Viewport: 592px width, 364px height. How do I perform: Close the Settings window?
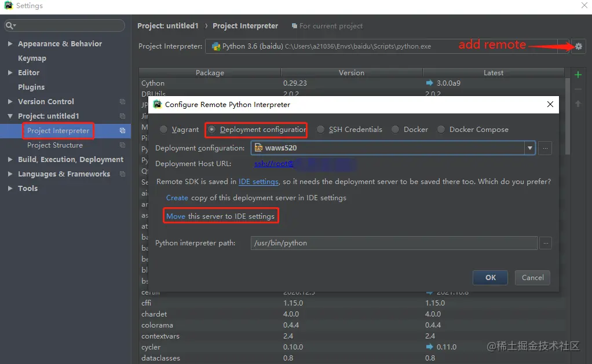[x=584, y=5]
